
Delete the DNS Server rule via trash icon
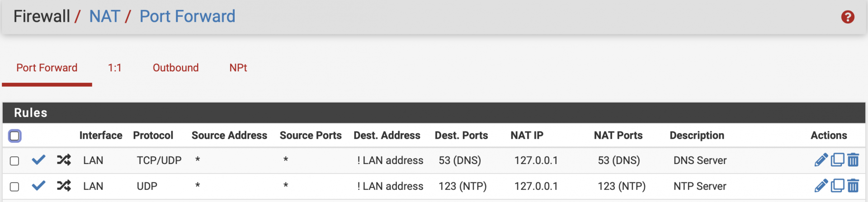pyautogui.click(x=853, y=160)
